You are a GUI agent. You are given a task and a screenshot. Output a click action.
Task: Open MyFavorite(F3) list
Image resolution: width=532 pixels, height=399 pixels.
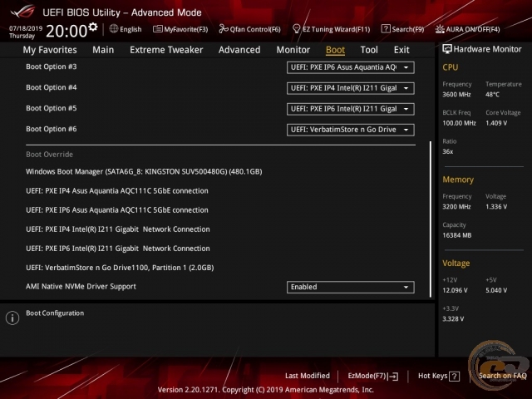pos(180,29)
